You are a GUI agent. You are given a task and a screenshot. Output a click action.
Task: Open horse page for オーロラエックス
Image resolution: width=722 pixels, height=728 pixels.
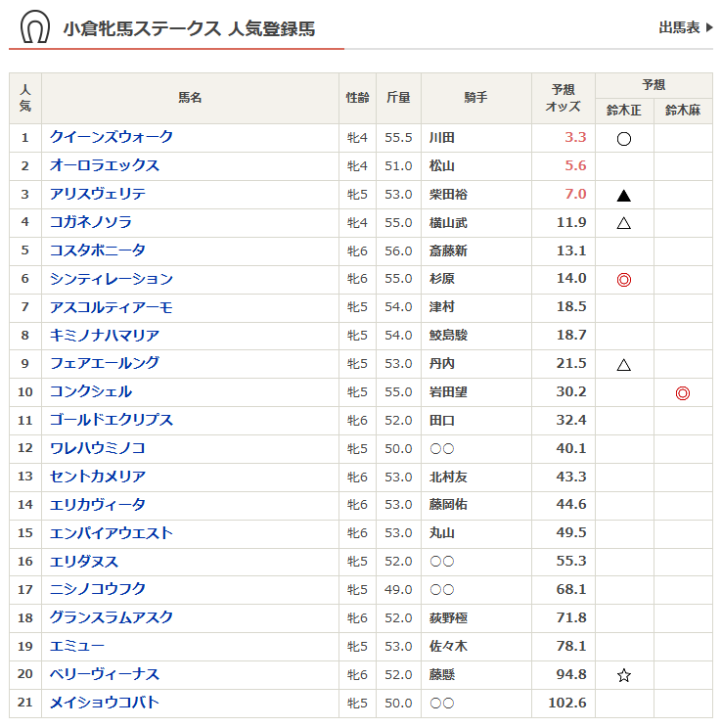[x=105, y=166]
